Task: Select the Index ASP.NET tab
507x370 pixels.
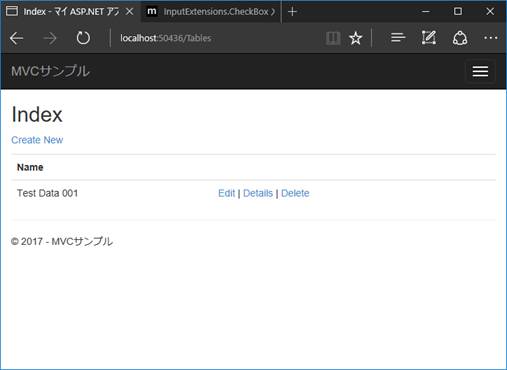Action: click(70, 12)
